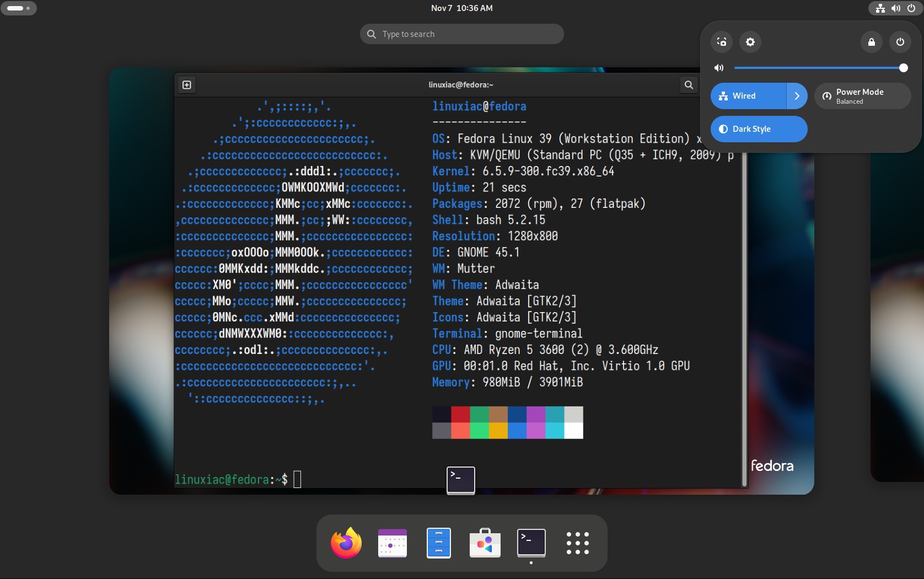Click the volume icon in top bar
Screen dimensions: 924x579
click(x=896, y=8)
